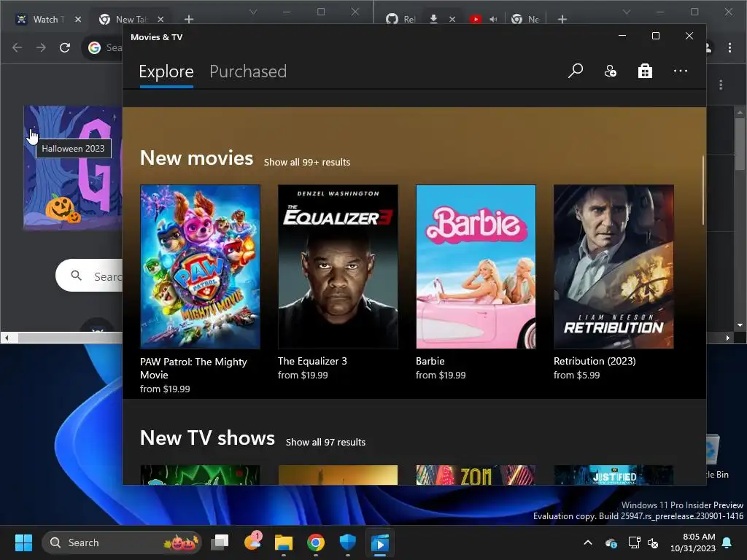Viewport: 747px width, 560px height.
Task: Switch to the Purchased tab
Action: pyautogui.click(x=248, y=71)
